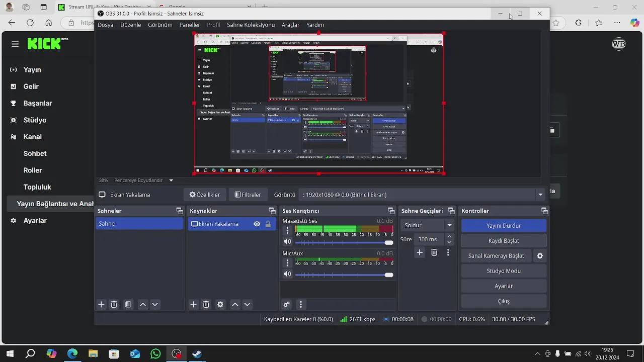This screenshot has width=644, height=362.
Task: Open virtual camera settings gear
Action: 540,256
